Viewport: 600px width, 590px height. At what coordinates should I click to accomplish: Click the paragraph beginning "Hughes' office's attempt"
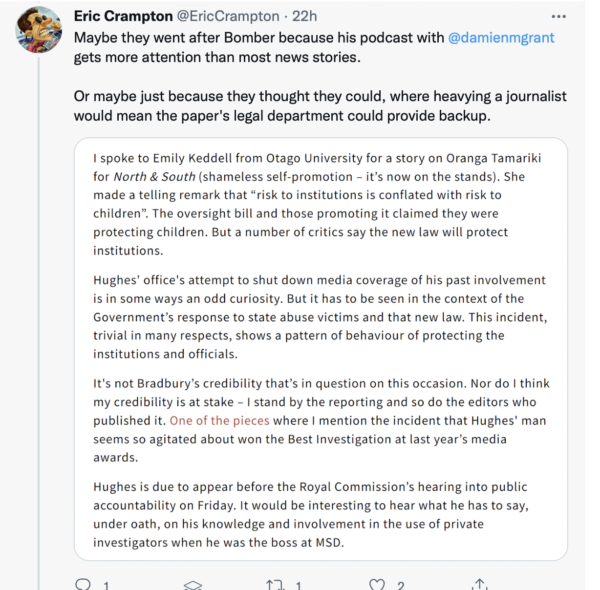320,316
